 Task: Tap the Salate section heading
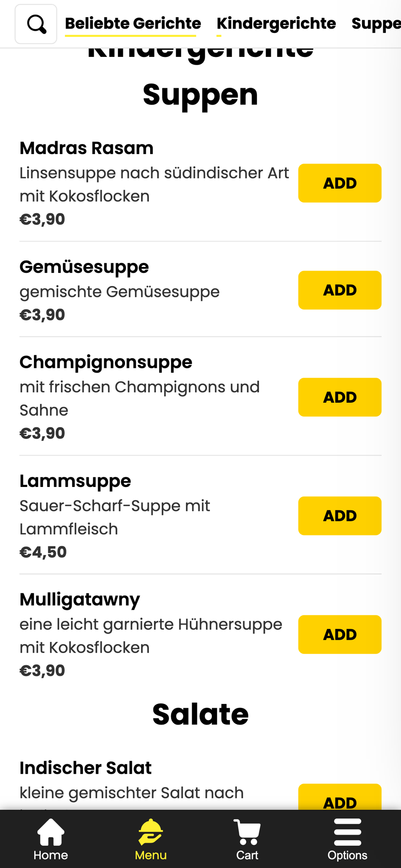[200, 714]
